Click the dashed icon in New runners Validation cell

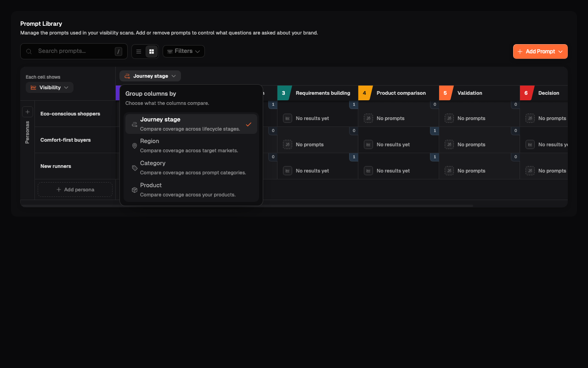tap(449, 171)
